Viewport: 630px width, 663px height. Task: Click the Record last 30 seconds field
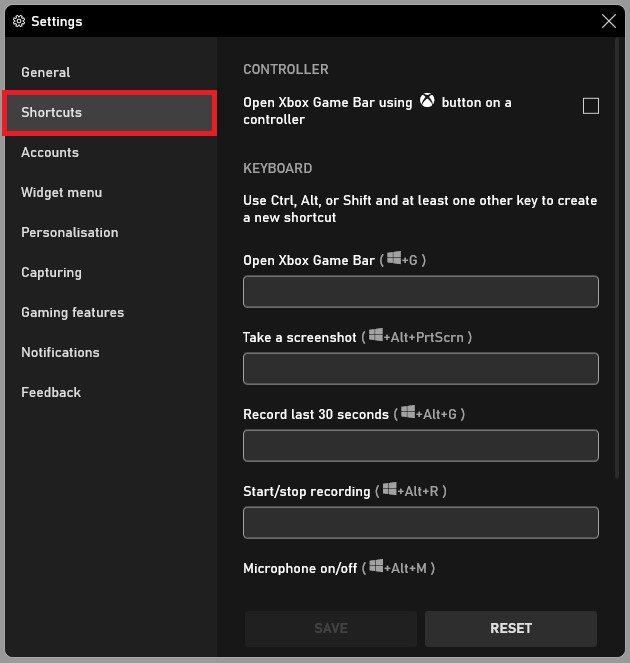[x=420, y=446]
